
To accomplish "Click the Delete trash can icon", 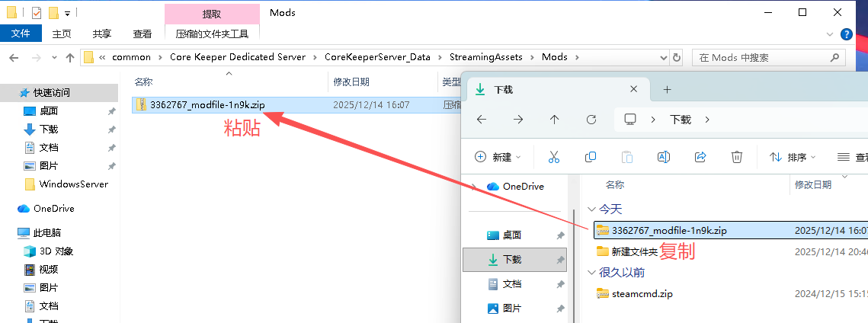I will [737, 157].
